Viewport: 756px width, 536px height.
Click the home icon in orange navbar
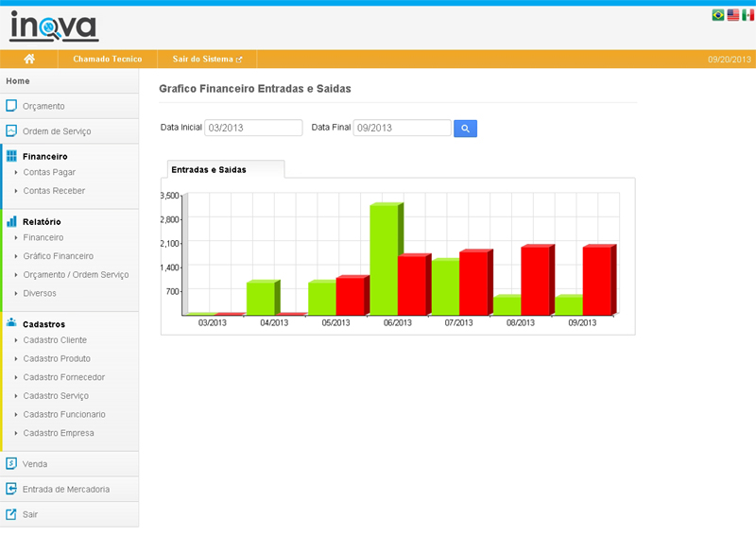[x=29, y=59]
